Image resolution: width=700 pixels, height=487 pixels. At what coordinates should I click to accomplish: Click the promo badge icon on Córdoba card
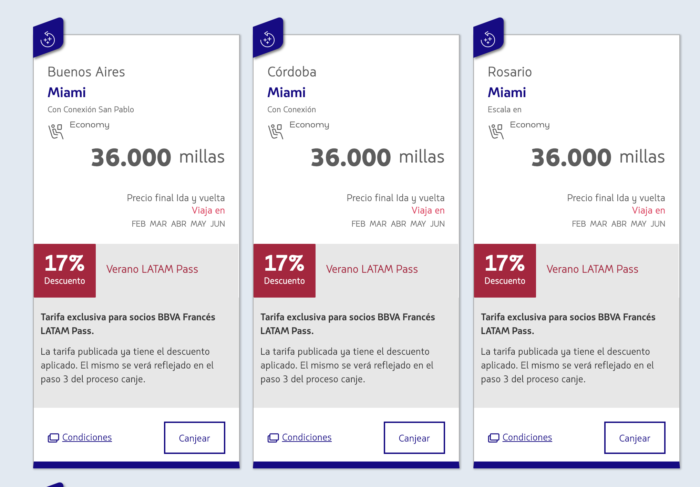coord(268,38)
